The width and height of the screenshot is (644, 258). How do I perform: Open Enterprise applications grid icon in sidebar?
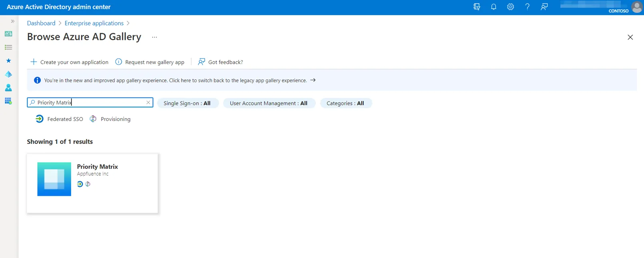(x=8, y=101)
